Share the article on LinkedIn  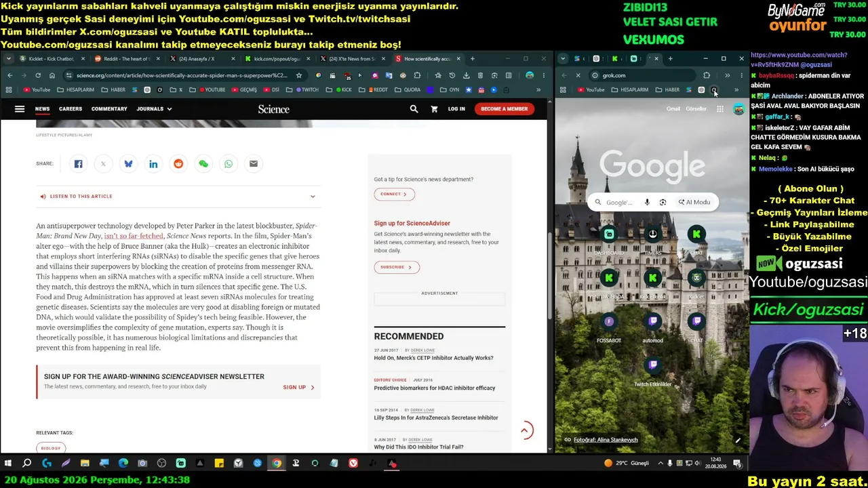(153, 164)
